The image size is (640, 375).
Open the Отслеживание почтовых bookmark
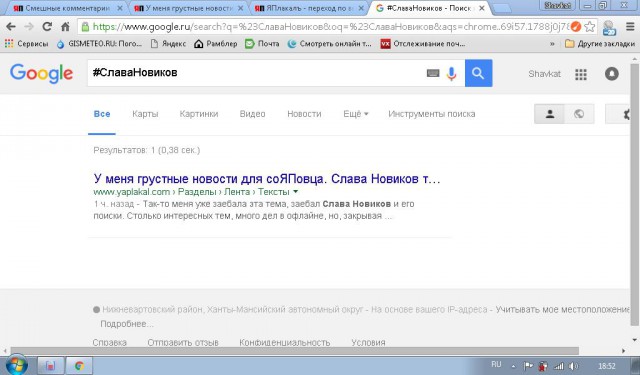(x=423, y=44)
